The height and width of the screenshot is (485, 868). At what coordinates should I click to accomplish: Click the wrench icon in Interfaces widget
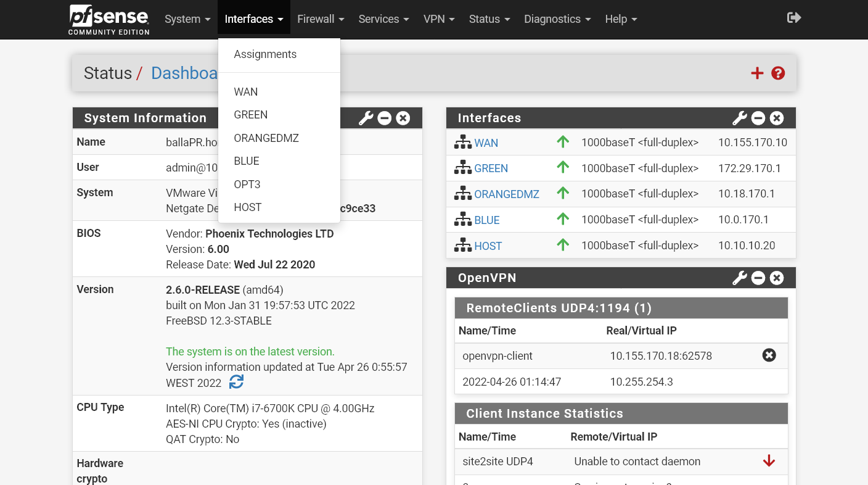(739, 118)
